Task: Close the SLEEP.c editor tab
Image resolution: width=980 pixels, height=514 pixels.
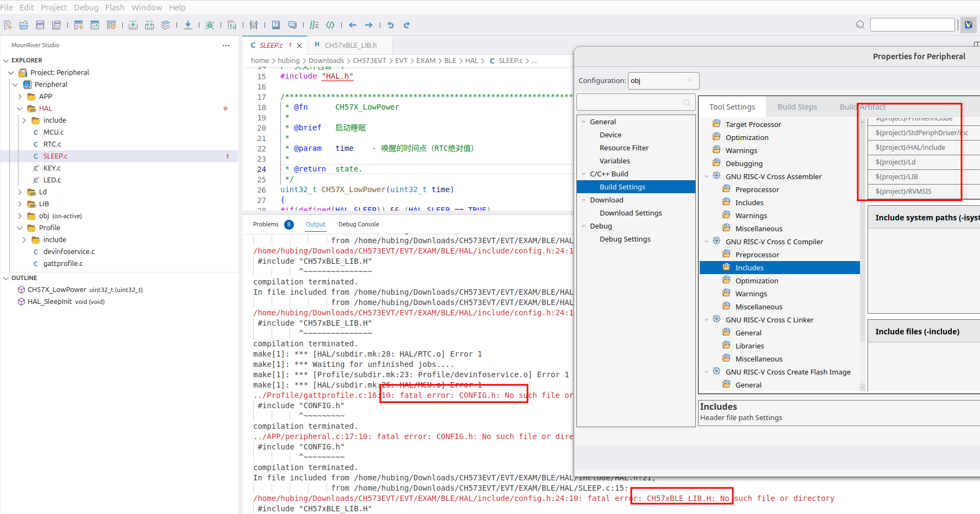Action: 299,46
